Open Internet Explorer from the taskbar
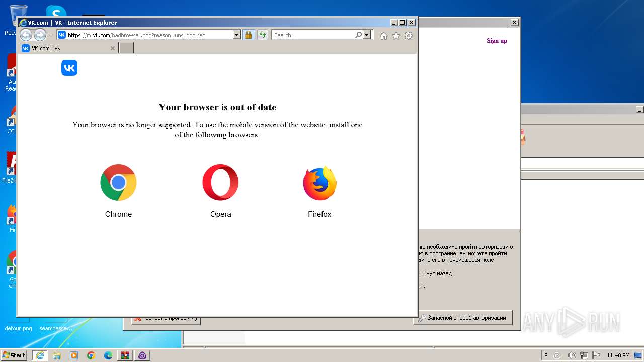The width and height of the screenshot is (644, 362). [39, 355]
